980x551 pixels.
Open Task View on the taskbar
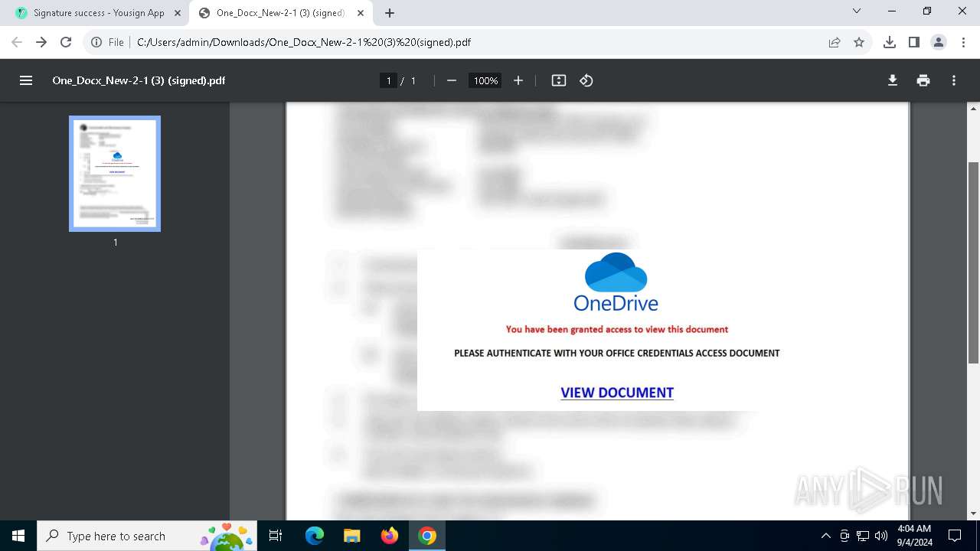pos(276,536)
